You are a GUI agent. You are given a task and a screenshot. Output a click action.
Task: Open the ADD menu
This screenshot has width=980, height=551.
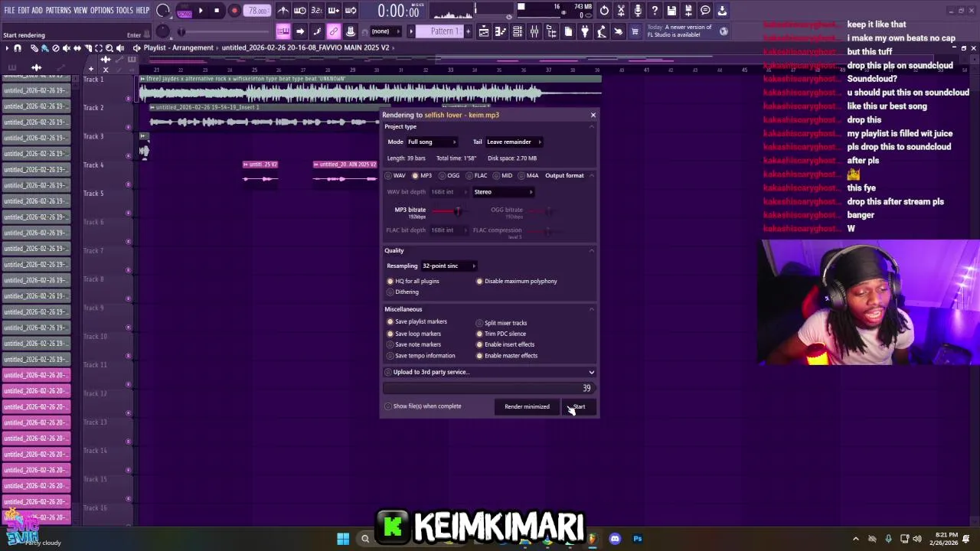click(x=37, y=10)
